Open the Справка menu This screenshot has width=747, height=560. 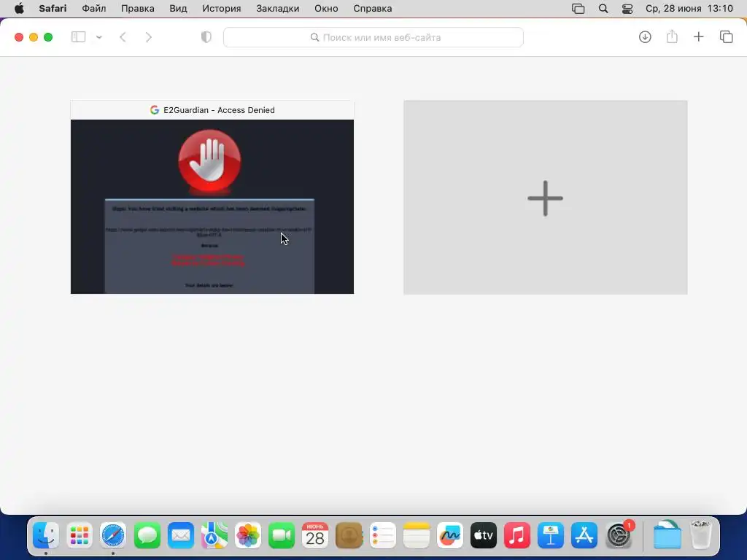click(x=373, y=9)
